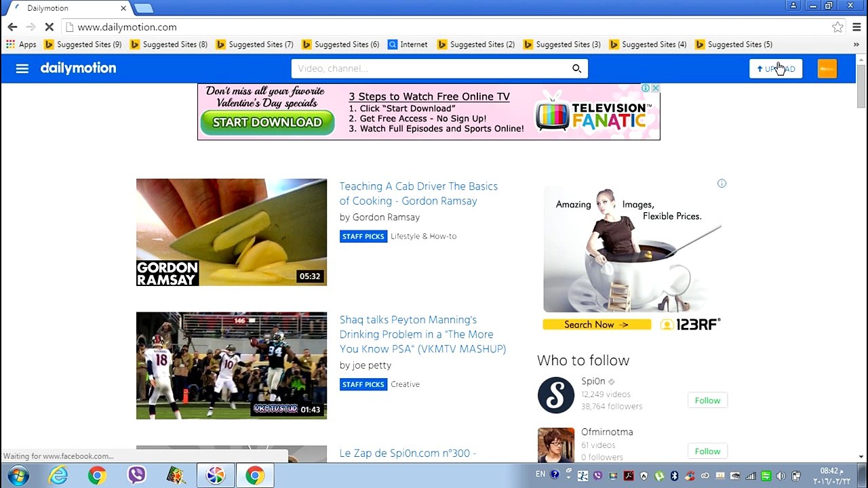Click the taskbar help question-mark icon
The image size is (868, 488).
point(554,474)
